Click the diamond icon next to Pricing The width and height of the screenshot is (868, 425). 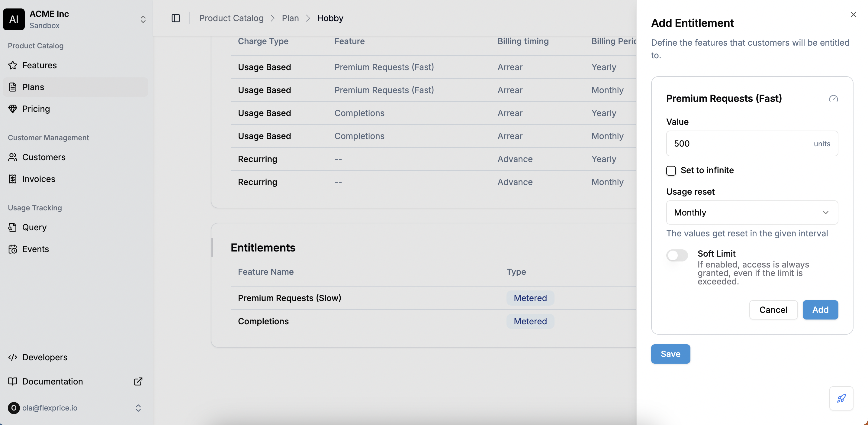tap(13, 109)
